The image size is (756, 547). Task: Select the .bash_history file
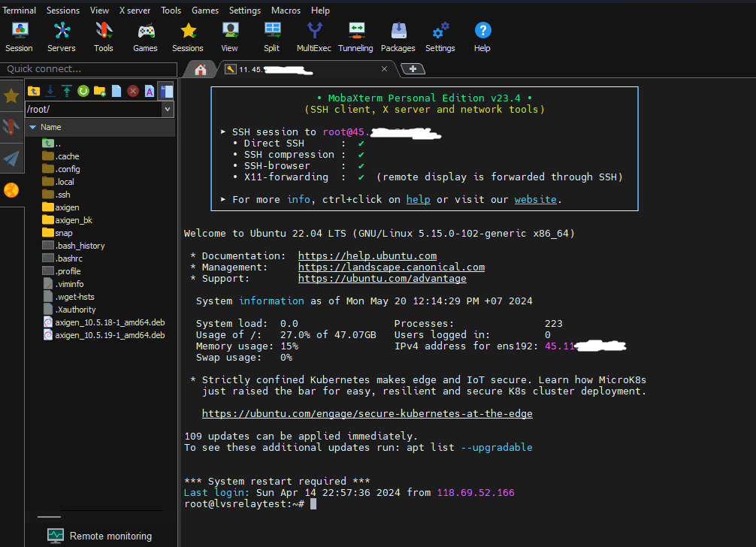[x=74, y=246]
